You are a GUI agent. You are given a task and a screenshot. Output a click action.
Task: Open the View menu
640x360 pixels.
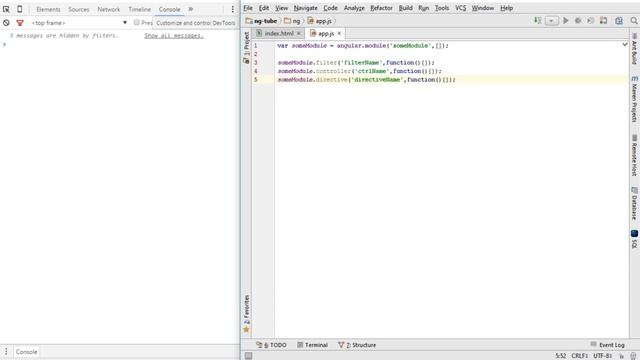coord(281,8)
